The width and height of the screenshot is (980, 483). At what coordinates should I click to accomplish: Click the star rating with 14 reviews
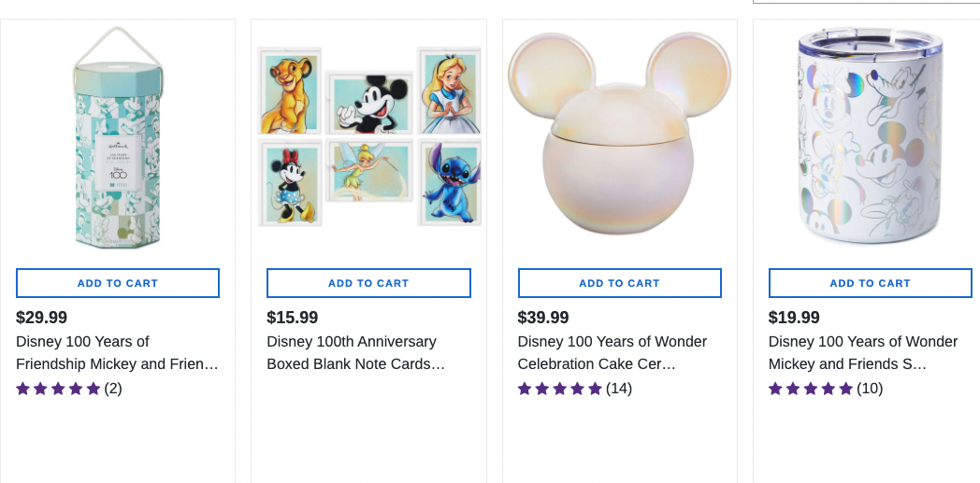[559, 389]
